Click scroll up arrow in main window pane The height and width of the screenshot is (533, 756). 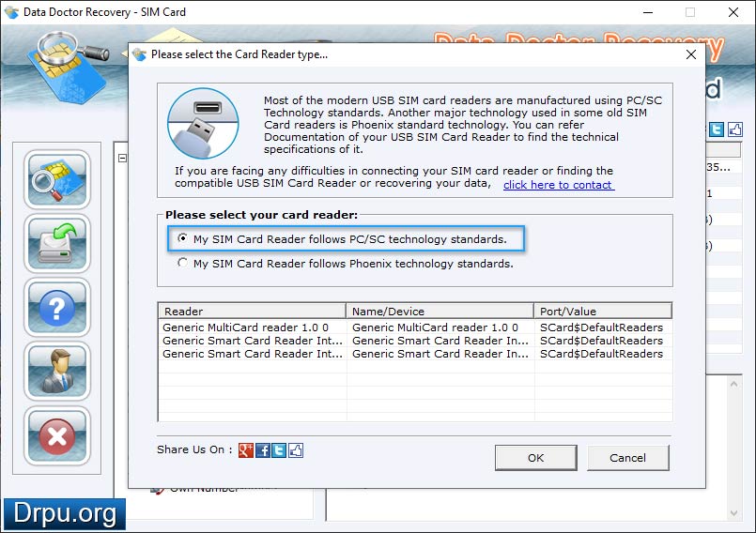coord(733,384)
